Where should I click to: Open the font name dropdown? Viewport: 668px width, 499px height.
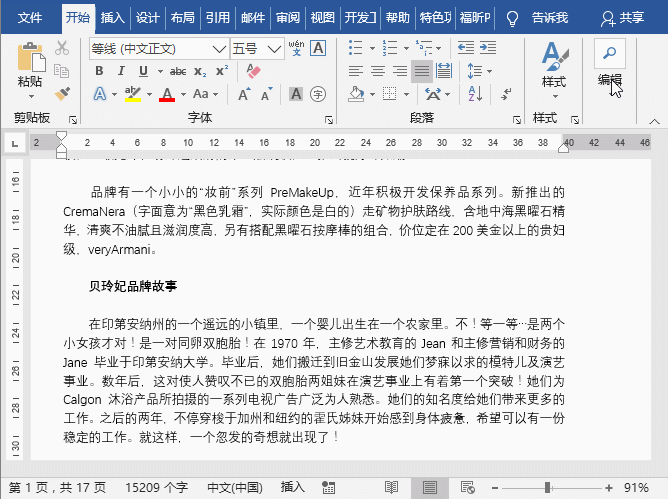coord(219,49)
